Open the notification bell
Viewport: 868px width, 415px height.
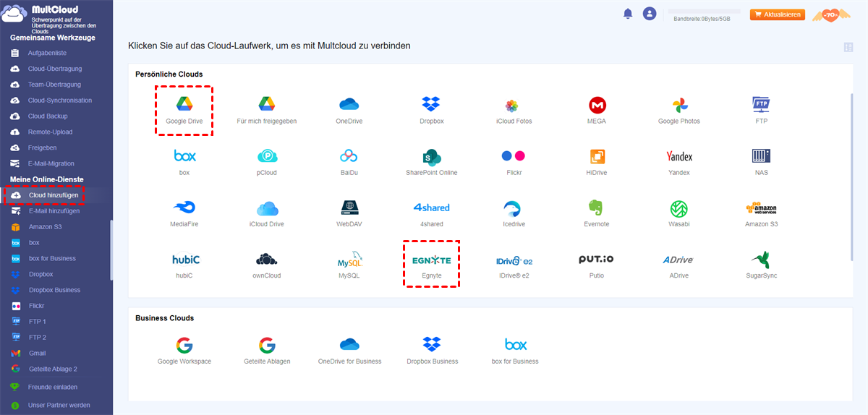tap(628, 14)
